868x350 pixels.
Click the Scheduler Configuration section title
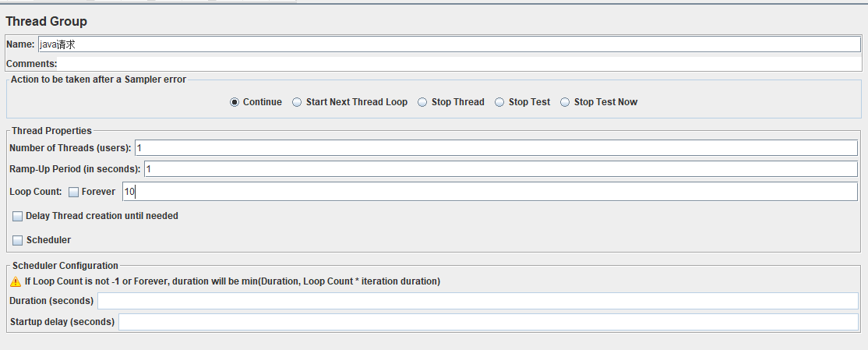click(x=65, y=266)
